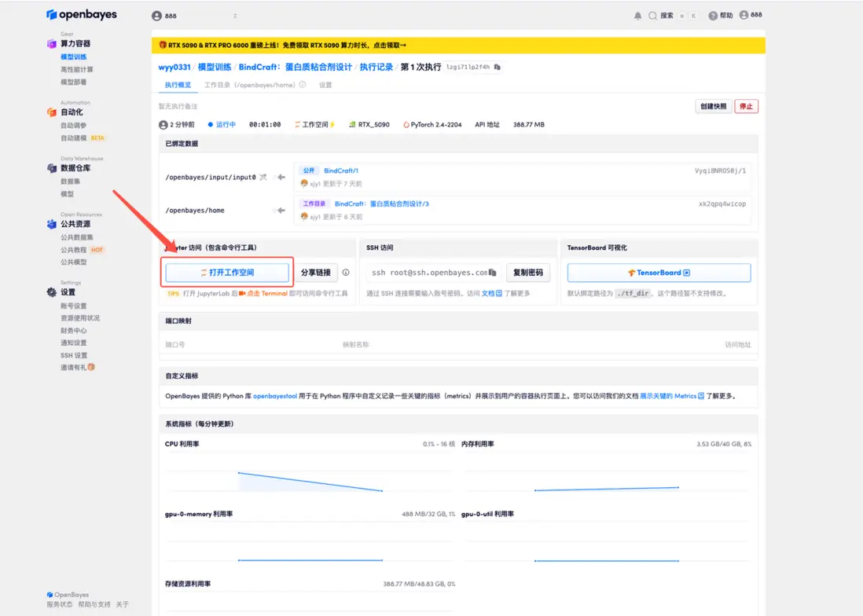Click the red 停止 button

pyautogui.click(x=746, y=106)
